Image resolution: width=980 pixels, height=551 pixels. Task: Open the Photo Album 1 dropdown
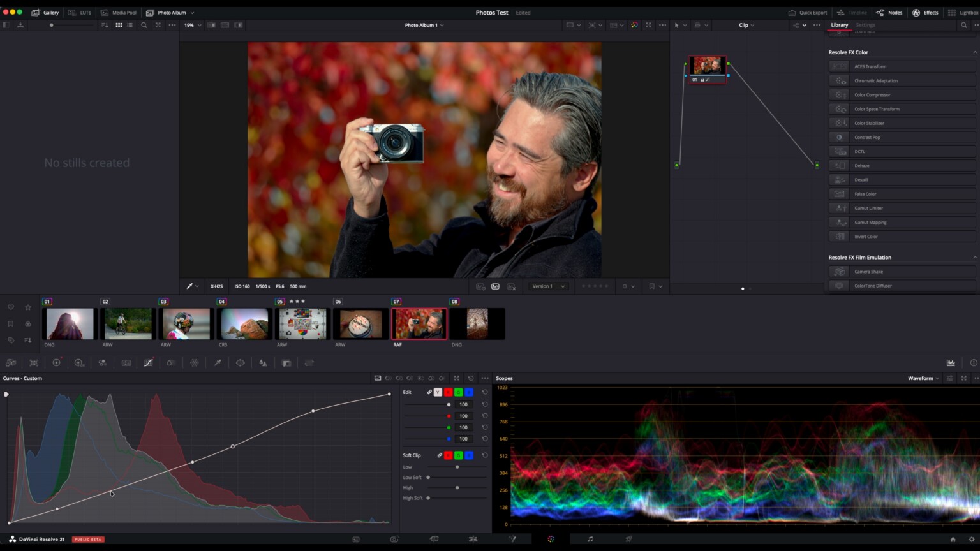(424, 25)
